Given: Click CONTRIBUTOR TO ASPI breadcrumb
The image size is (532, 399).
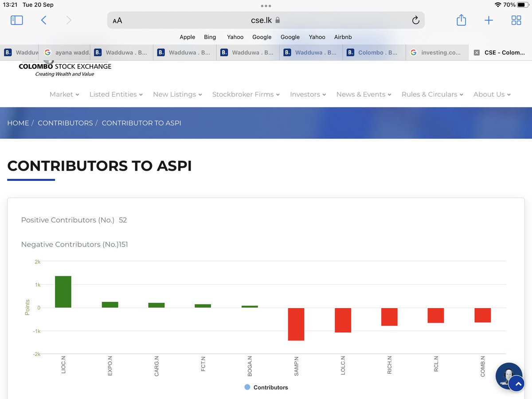Looking at the screenshot, I should coord(141,123).
